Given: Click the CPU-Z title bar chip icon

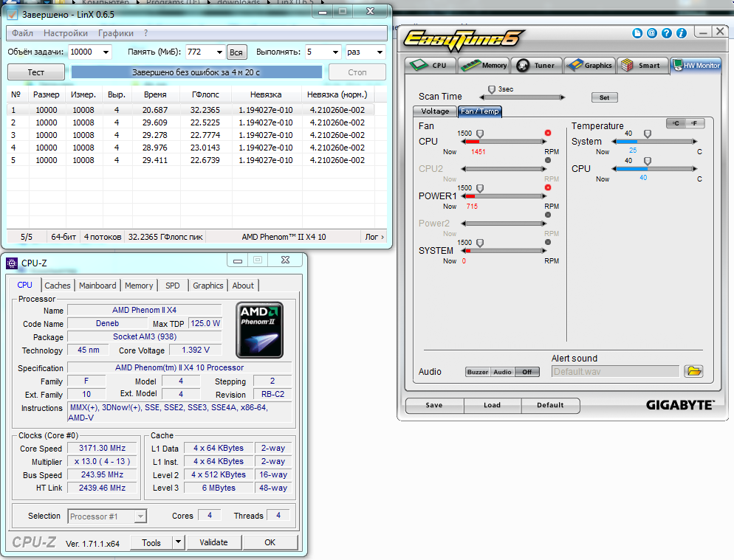Looking at the screenshot, I should click(x=12, y=263).
